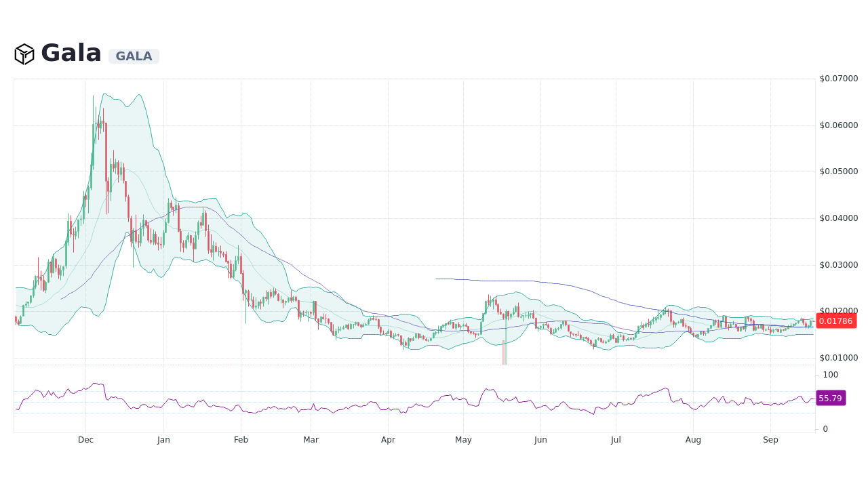The height and width of the screenshot is (488, 868).
Task: Click the 0 label on the RSI scale
Action: coord(825,428)
